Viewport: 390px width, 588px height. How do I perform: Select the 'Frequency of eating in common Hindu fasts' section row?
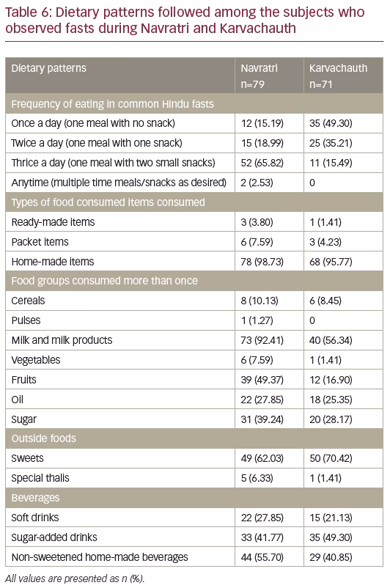coord(194,103)
